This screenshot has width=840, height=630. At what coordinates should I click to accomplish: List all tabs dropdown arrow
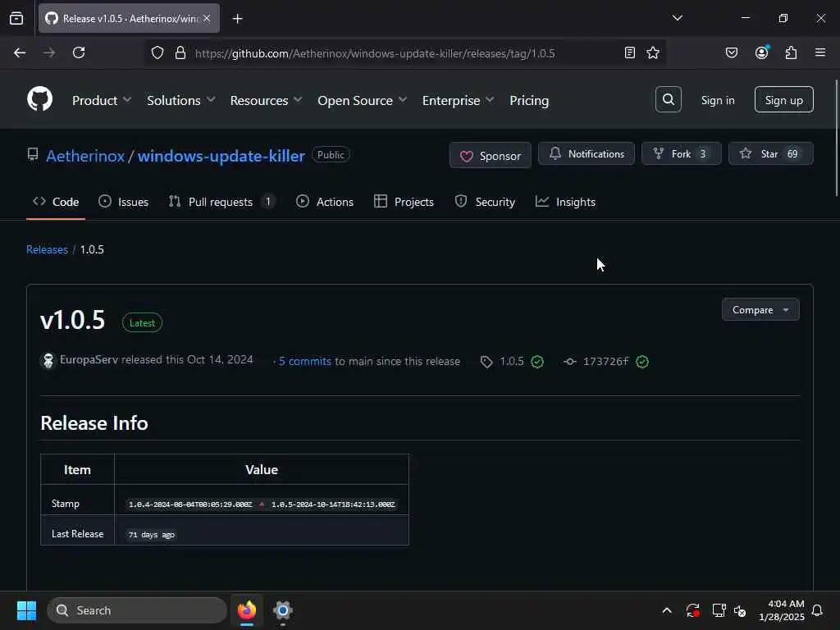678,18
